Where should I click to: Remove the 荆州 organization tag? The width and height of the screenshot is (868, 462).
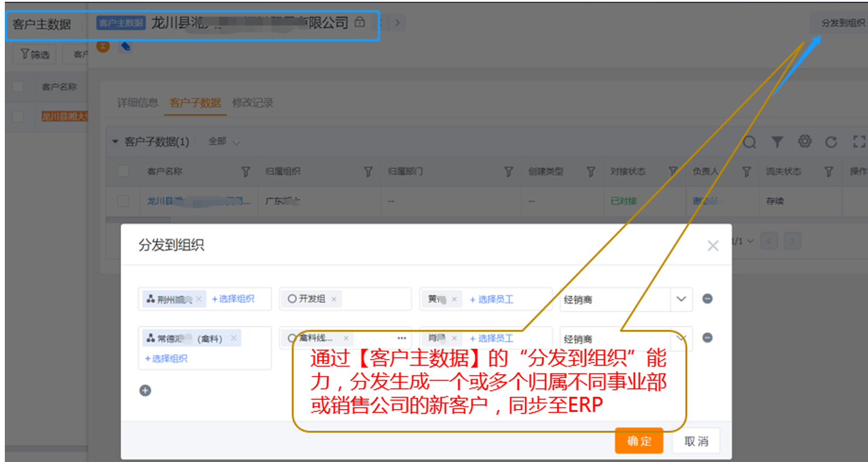point(199,299)
